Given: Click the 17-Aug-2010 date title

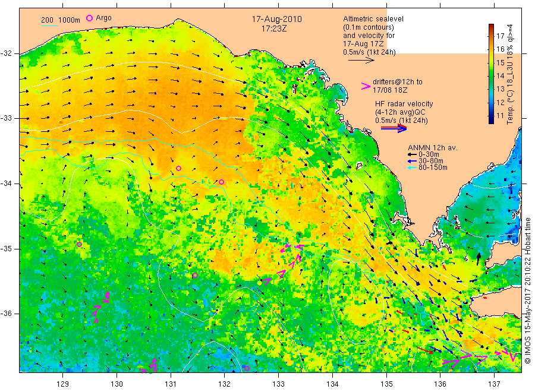Looking at the screenshot, I should (276, 19).
